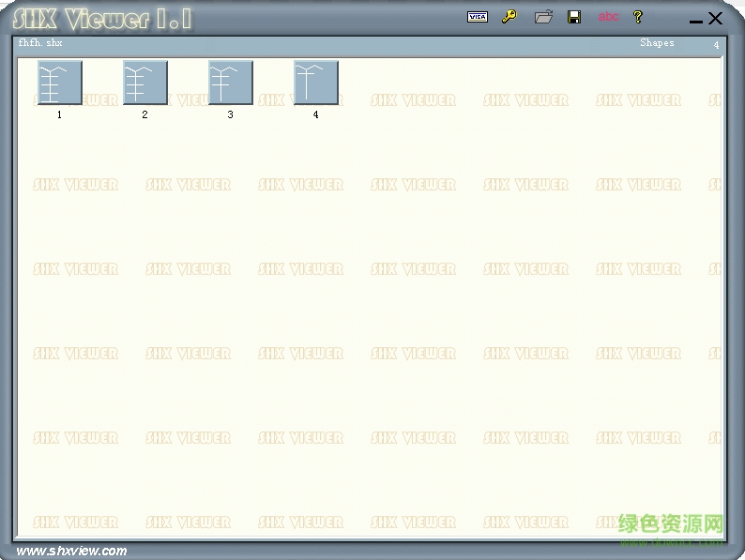Click the fhfh.shx file name
745x560 pixels.
(40, 43)
